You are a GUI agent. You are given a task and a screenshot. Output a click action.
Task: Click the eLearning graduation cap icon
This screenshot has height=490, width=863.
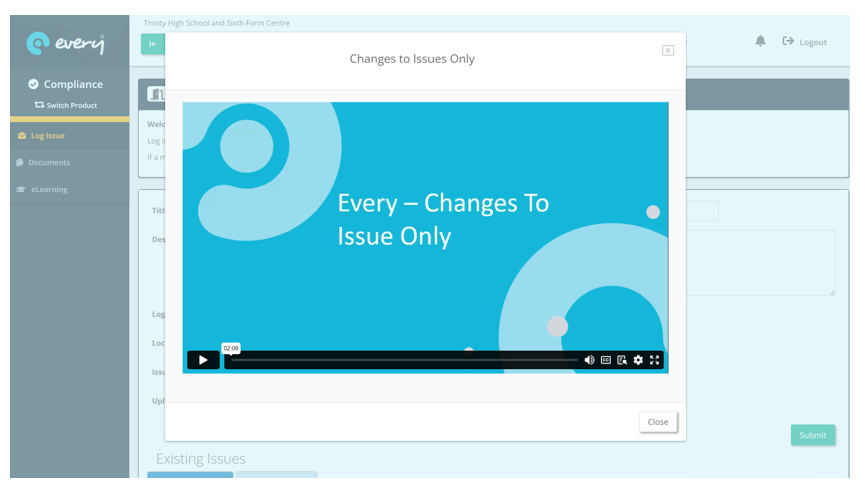tap(21, 189)
